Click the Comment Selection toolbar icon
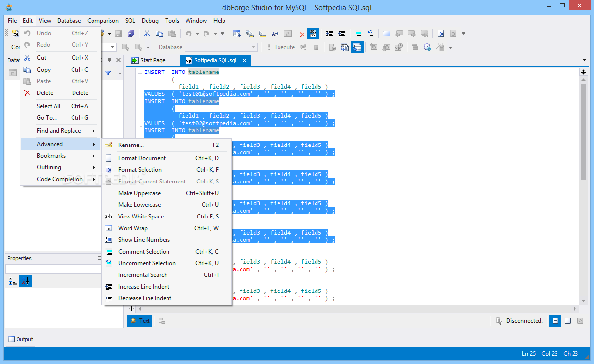This screenshot has height=364, width=594. [358, 34]
